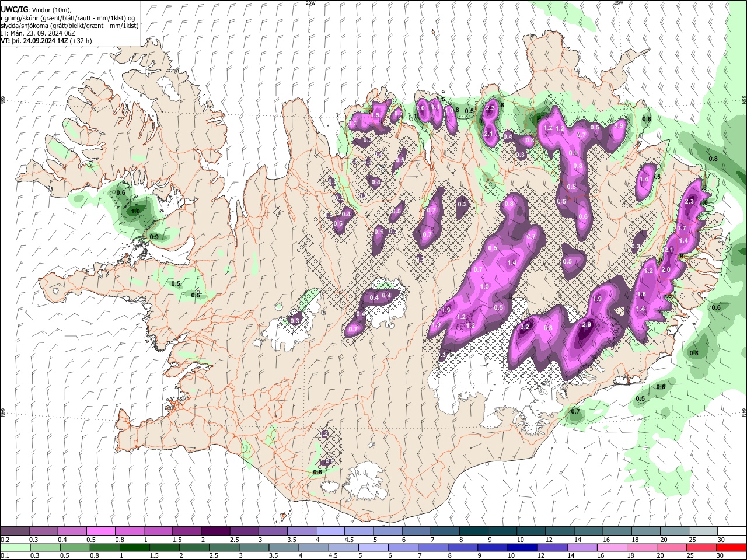Click the '1.6' snowfall value in the east
This screenshot has width=747, height=560.
point(641,295)
